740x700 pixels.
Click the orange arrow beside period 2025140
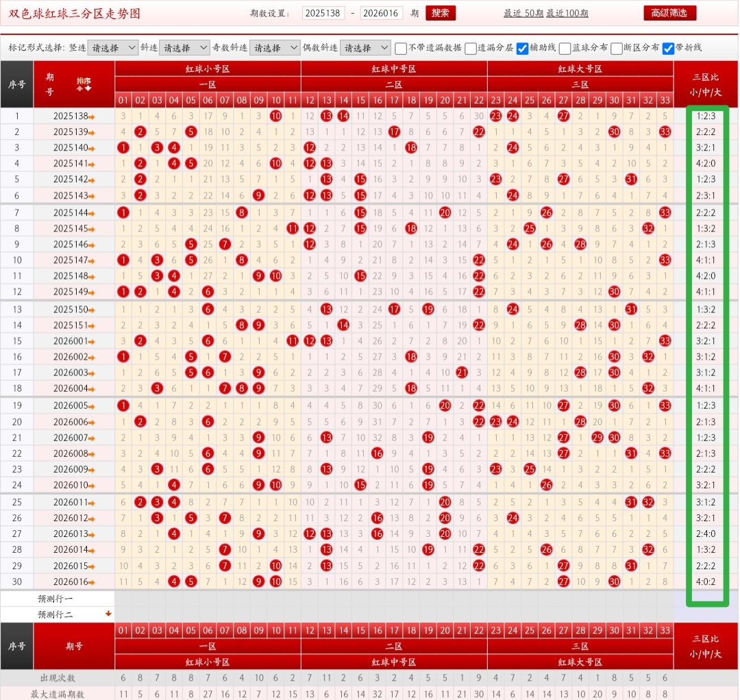pyautogui.click(x=92, y=149)
